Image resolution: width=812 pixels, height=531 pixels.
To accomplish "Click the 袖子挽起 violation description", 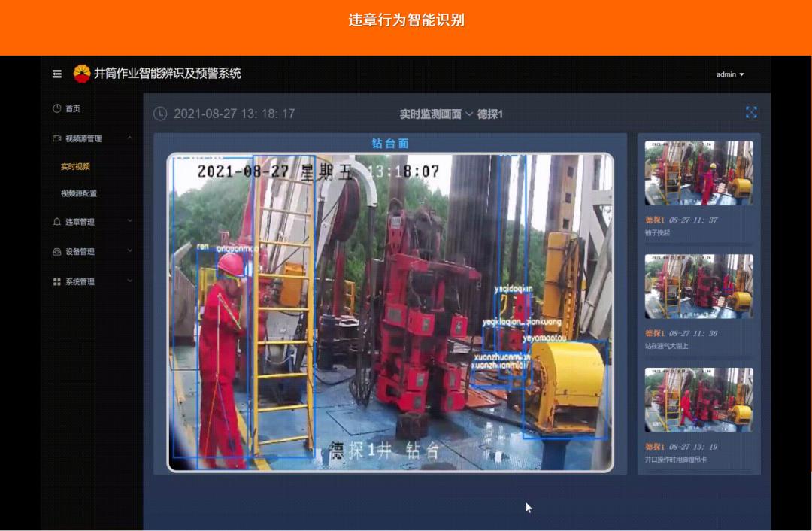I will coord(657,232).
